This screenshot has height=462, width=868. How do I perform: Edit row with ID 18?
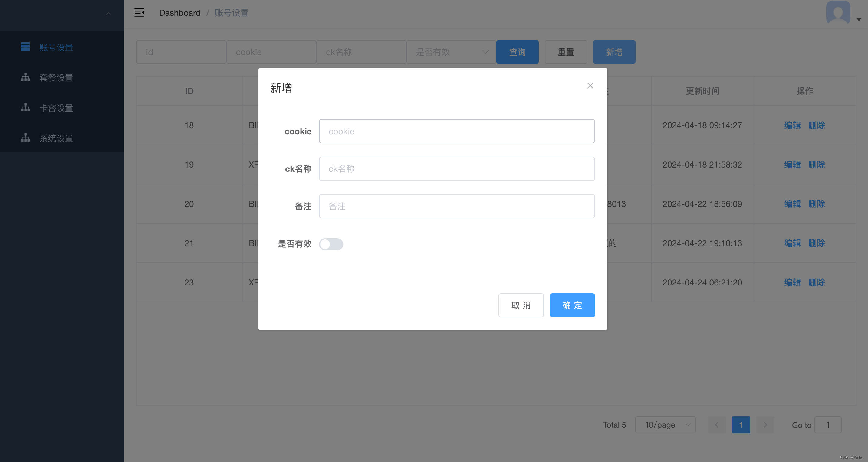pos(792,125)
